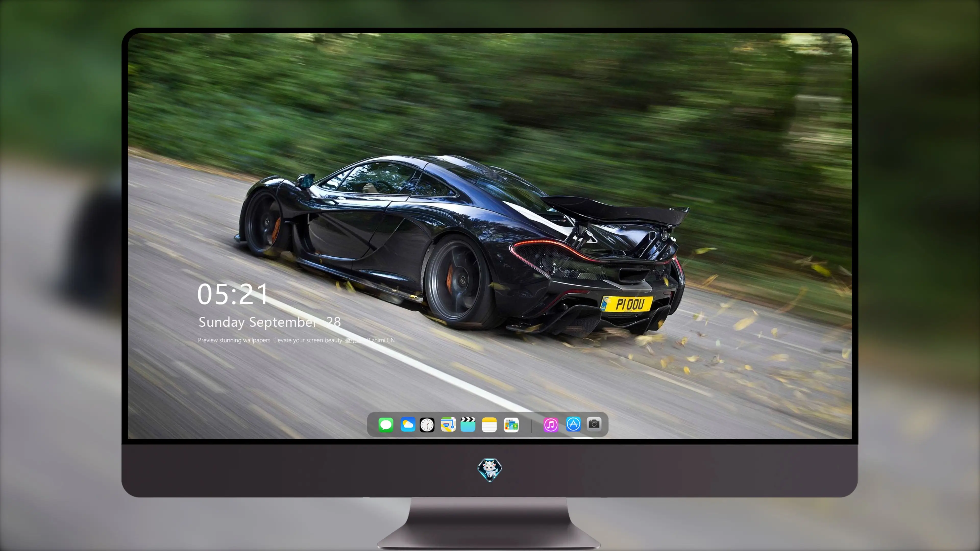Click the 05:21 clock time display
This screenshot has height=551, width=980.
pos(232,294)
